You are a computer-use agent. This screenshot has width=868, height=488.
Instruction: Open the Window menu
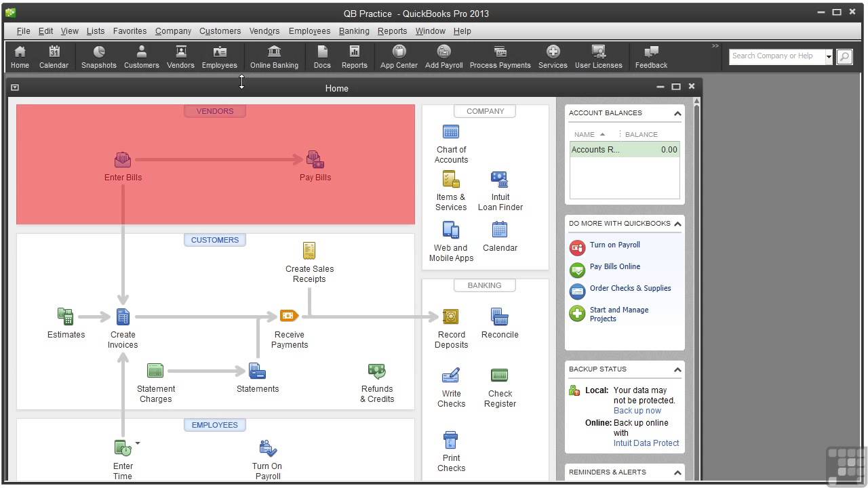pyautogui.click(x=430, y=31)
